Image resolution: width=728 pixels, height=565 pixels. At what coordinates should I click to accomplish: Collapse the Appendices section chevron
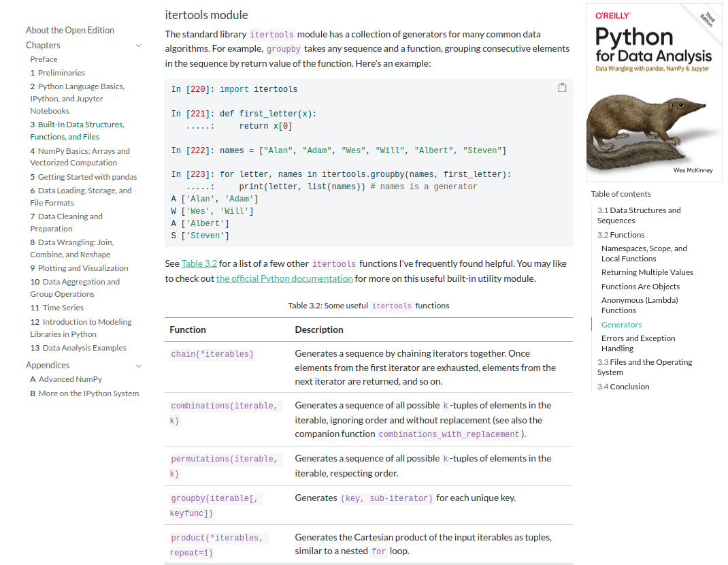tap(138, 366)
